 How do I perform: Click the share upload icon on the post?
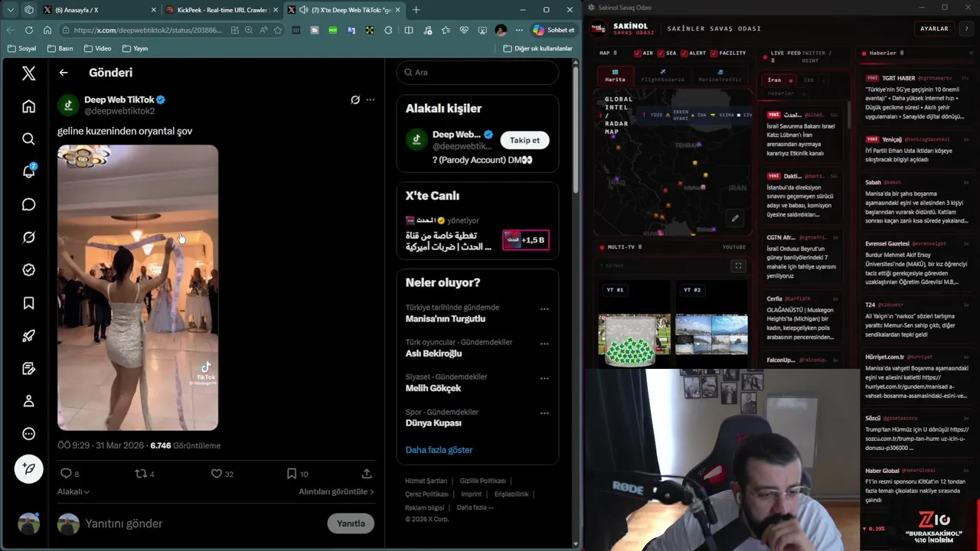tap(367, 474)
